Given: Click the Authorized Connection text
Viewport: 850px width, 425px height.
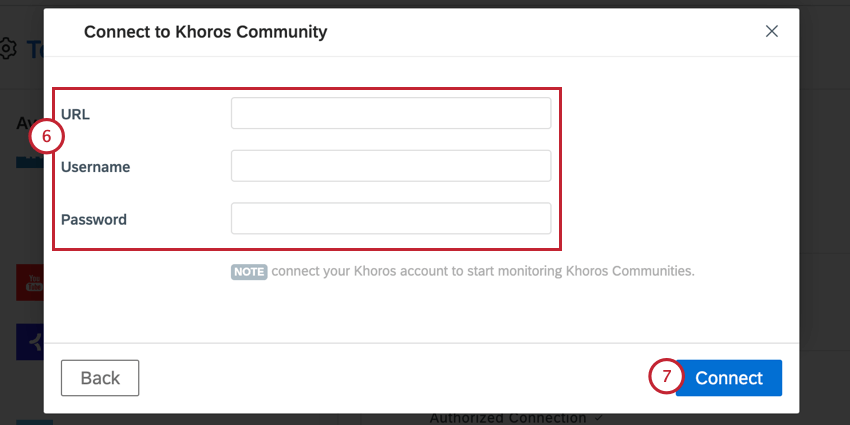Looking at the screenshot, I should [x=508, y=418].
